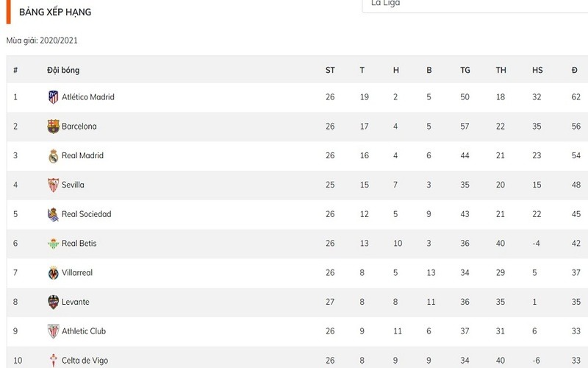Click the Levante club crest
Viewport: 588px width, 368px height.
pyautogui.click(x=53, y=302)
